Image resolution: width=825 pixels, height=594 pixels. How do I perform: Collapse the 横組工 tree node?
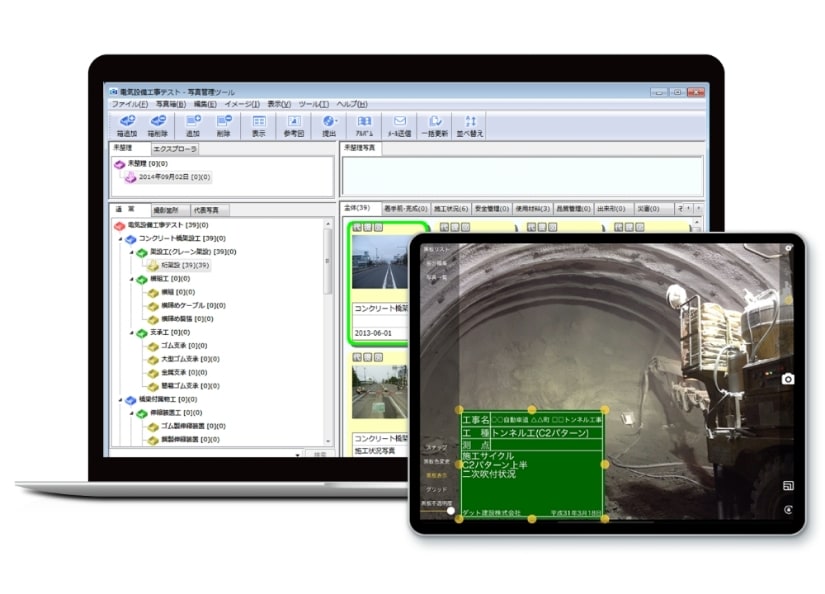pyautogui.click(x=132, y=280)
